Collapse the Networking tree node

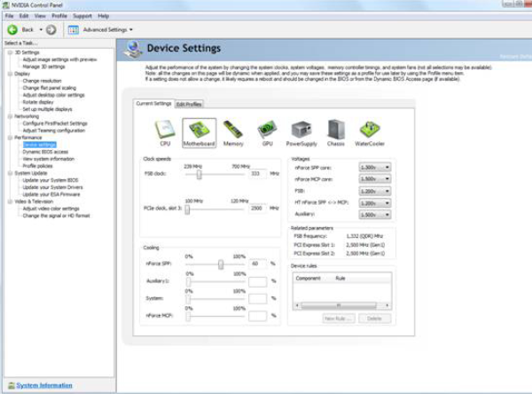pos(10,116)
